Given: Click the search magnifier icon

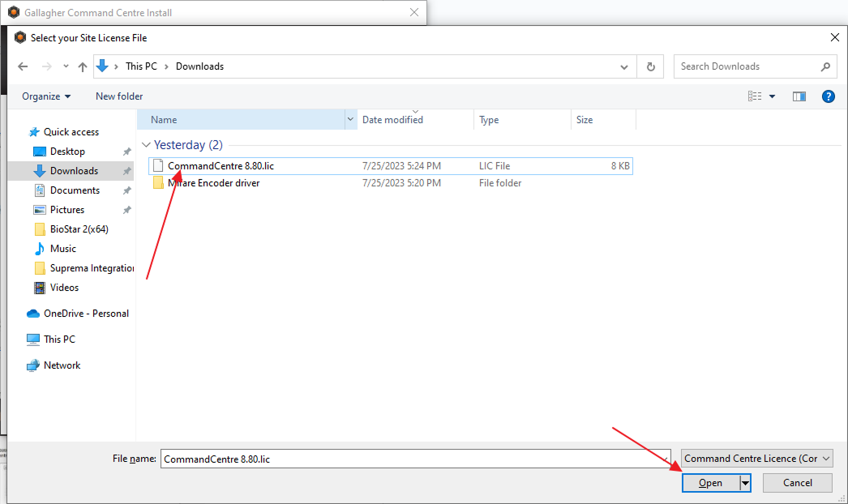Looking at the screenshot, I should point(825,66).
